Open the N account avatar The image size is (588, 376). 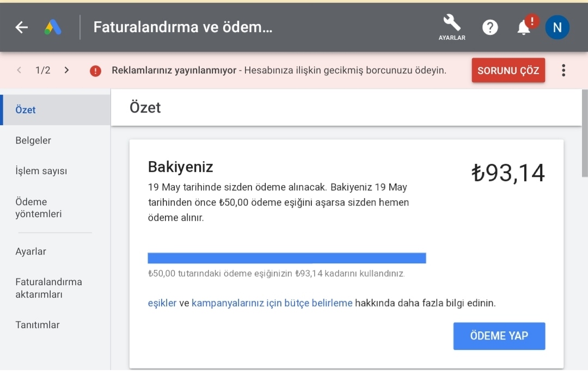[x=557, y=27]
